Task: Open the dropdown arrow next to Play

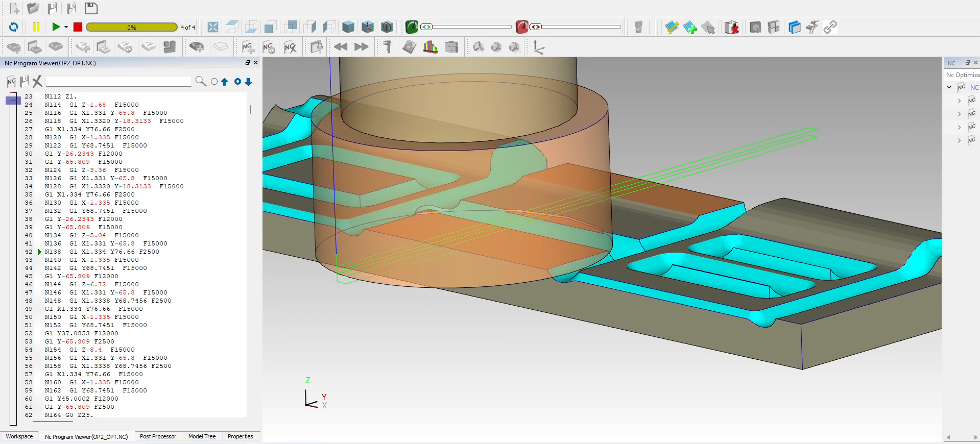Action: pos(66,27)
